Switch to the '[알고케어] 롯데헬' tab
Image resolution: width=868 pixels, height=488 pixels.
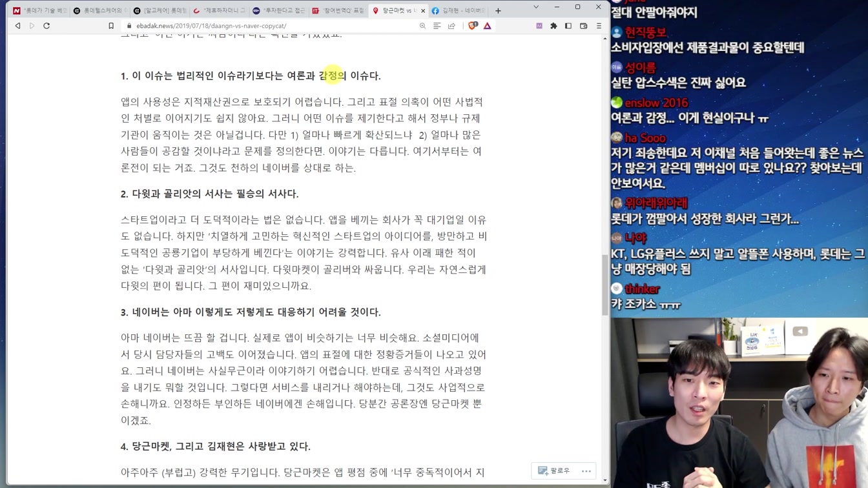[160, 10]
